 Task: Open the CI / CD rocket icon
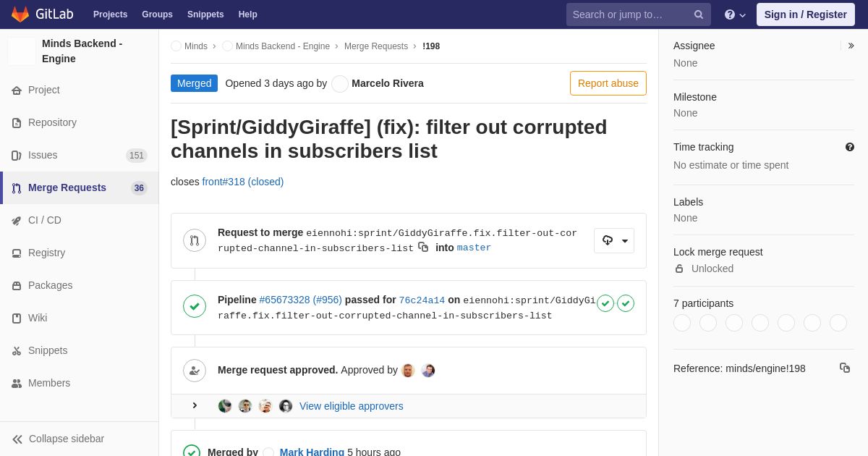tap(17, 221)
